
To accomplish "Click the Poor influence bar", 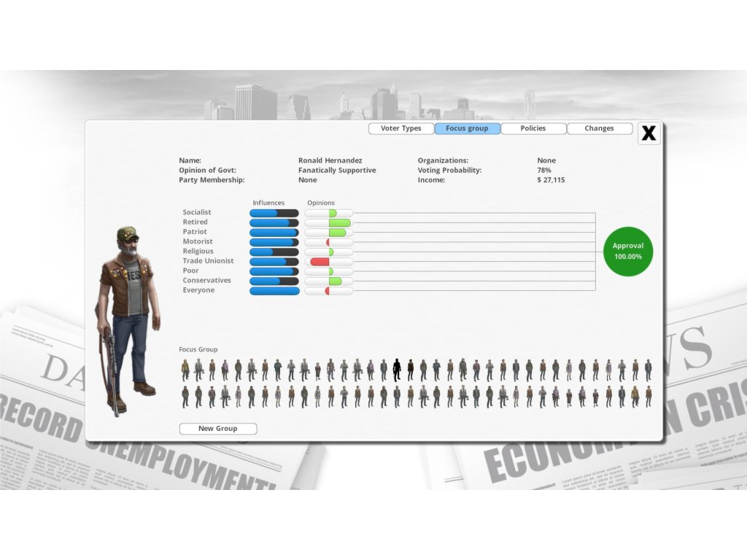I will 274,271.
